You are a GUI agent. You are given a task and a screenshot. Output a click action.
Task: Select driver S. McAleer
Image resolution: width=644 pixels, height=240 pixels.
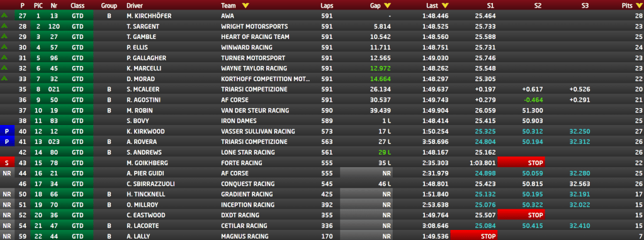tap(144, 89)
